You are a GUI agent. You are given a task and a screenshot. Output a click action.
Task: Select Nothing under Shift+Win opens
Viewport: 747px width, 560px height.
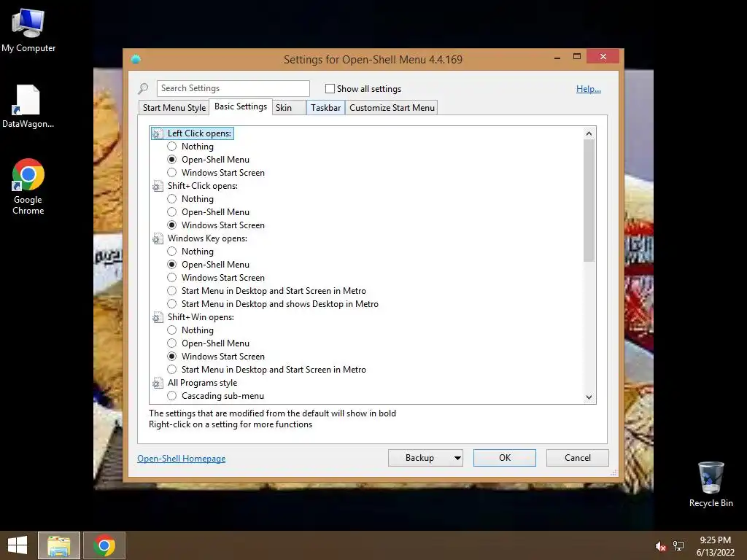172,330
